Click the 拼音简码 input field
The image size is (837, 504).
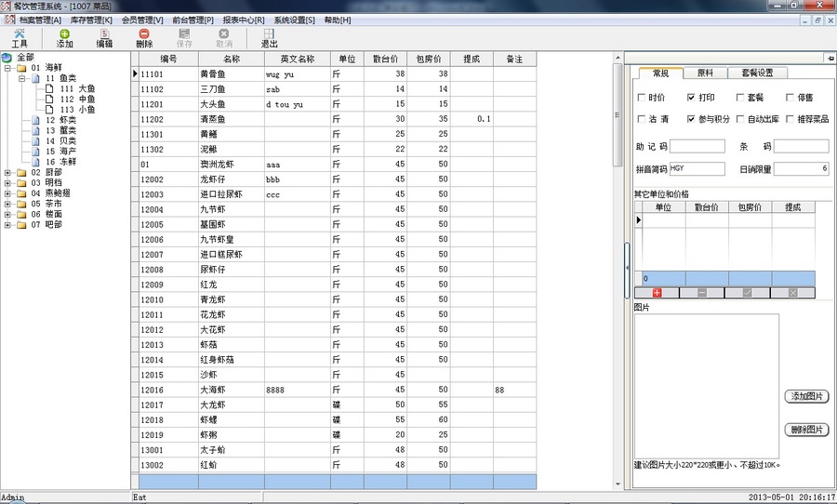tap(697, 168)
